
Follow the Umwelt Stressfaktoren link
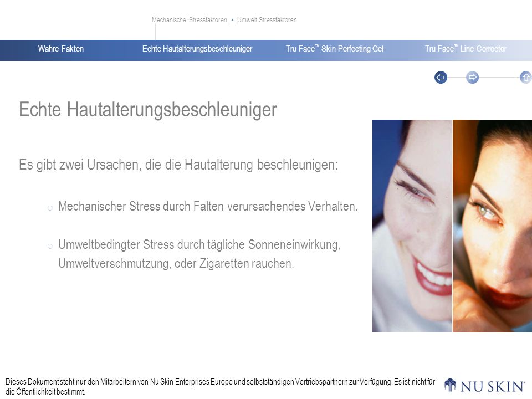(267, 20)
